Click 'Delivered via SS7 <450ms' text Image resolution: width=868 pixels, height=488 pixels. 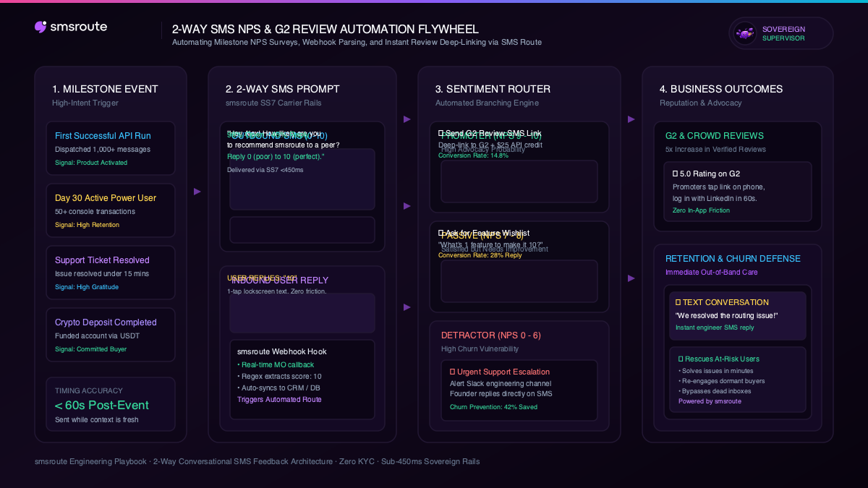[x=265, y=170]
